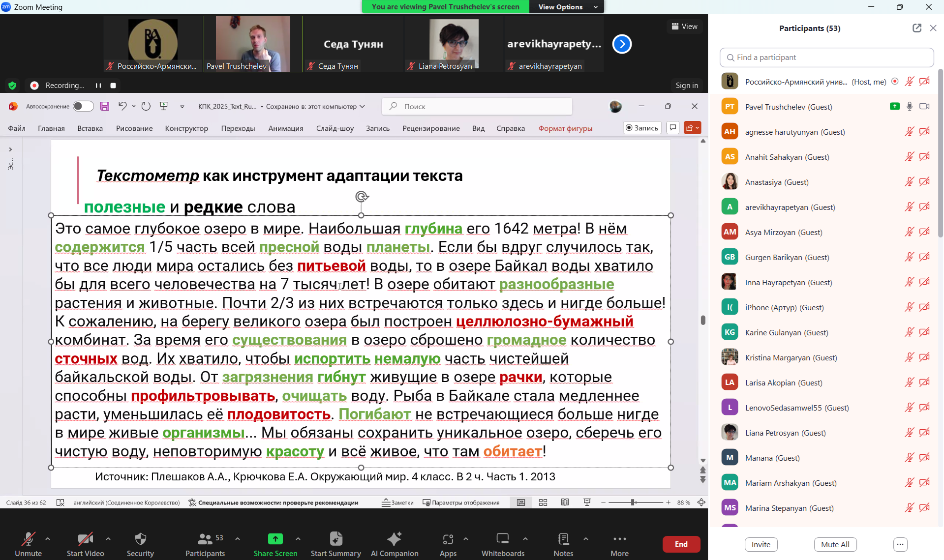
Task: Unmute your microphone
Action: pyautogui.click(x=28, y=544)
